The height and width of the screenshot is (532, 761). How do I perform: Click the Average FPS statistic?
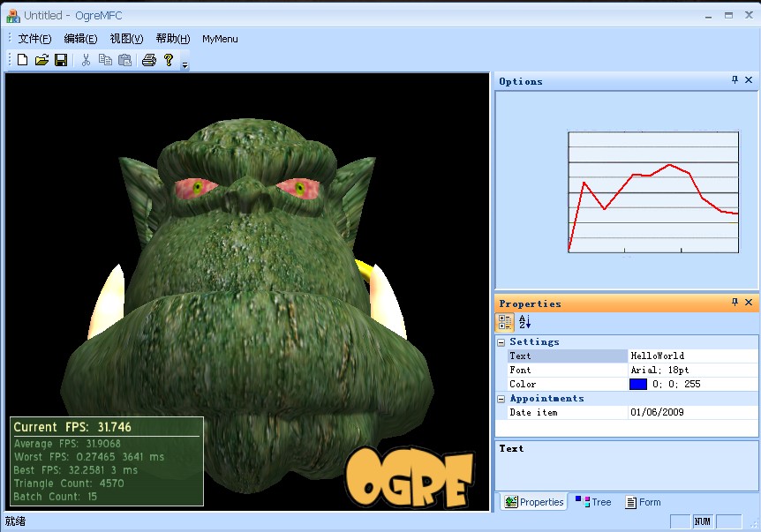click(x=67, y=443)
